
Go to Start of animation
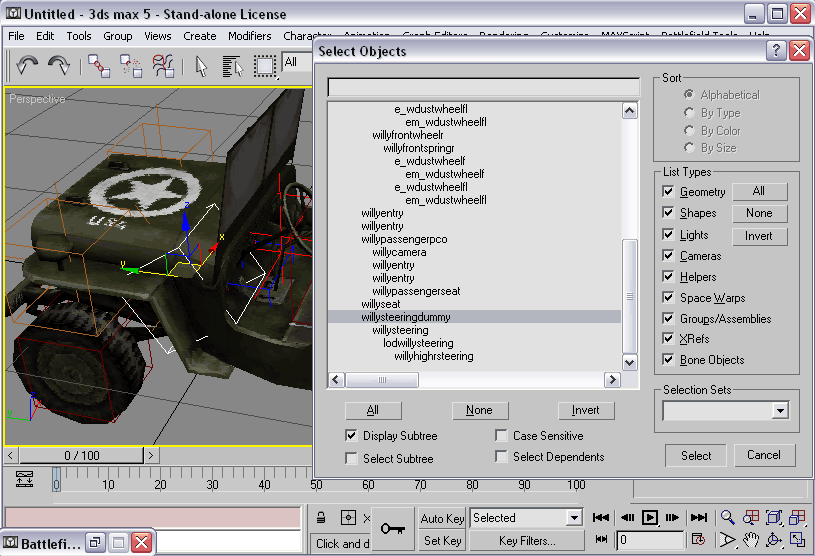pyautogui.click(x=601, y=518)
